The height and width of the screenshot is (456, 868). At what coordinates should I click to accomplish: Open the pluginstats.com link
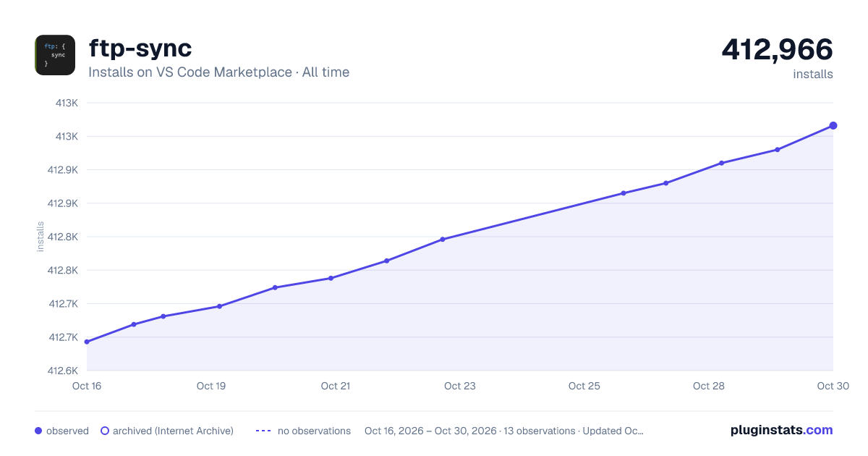[x=781, y=430]
